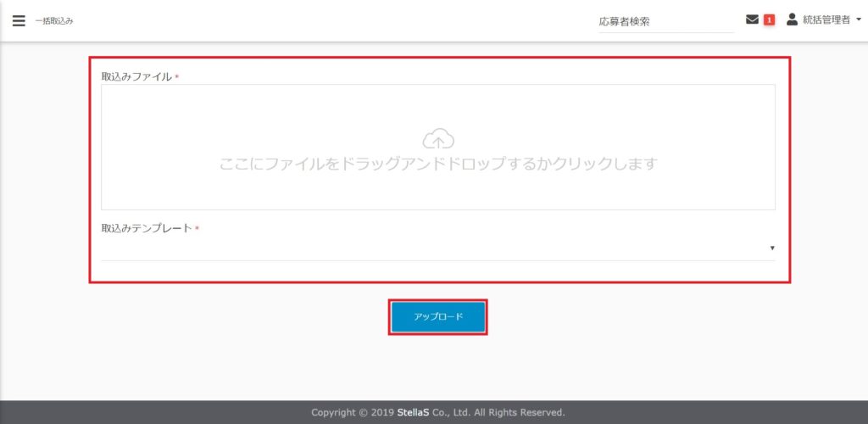Click the cloud upload icon in drop zone
The height and width of the screenshot is (424, 868).
438,138
